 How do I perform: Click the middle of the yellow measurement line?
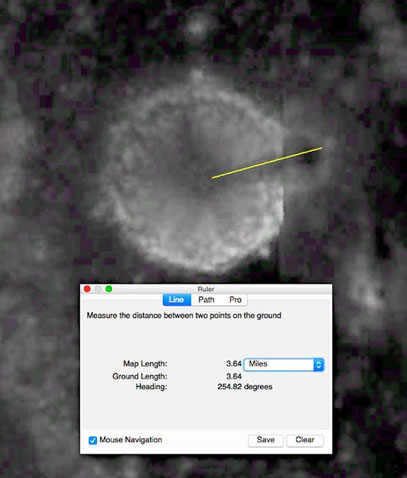(267, 163)
